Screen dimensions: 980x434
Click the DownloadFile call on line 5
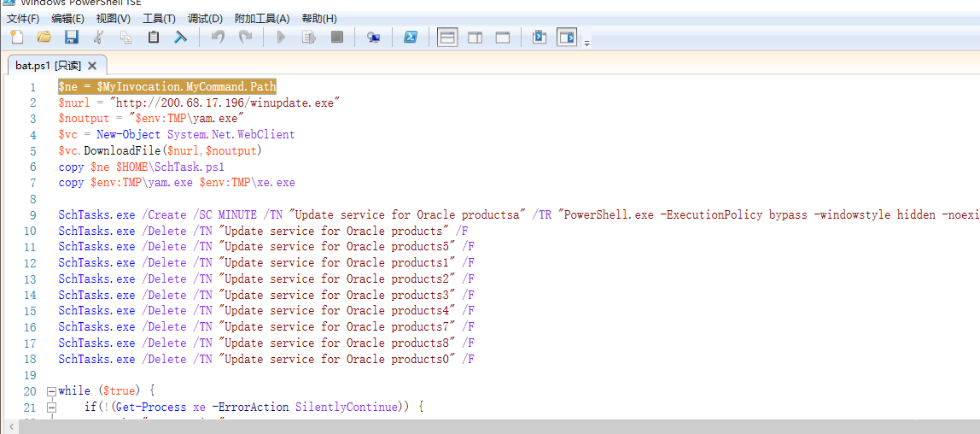point(160,150)
